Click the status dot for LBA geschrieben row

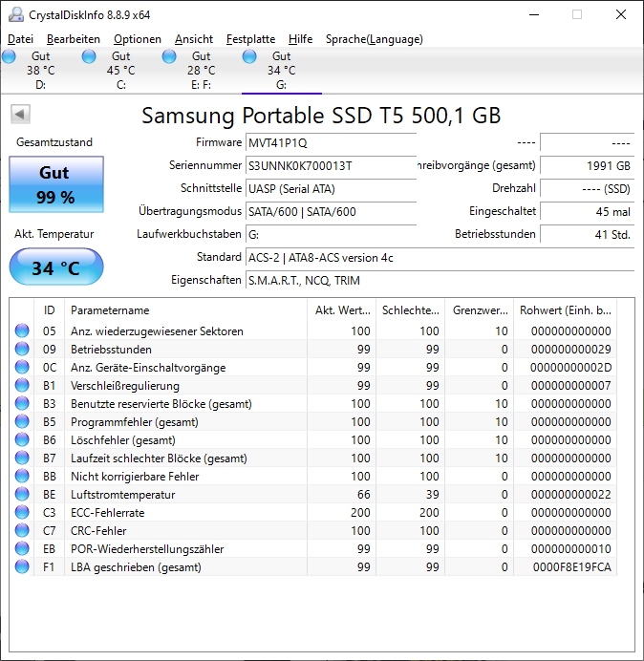22,566
